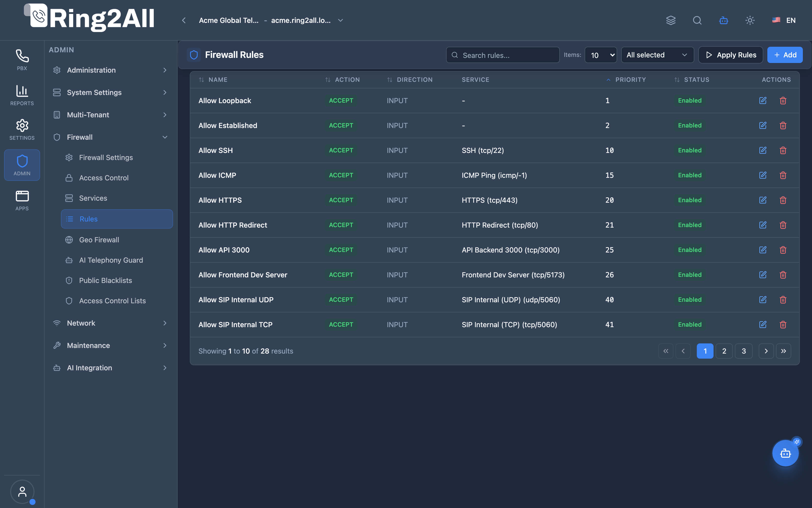Sort the table by Priority column
This screenshot has height=508, width=812.
[626, 80]
